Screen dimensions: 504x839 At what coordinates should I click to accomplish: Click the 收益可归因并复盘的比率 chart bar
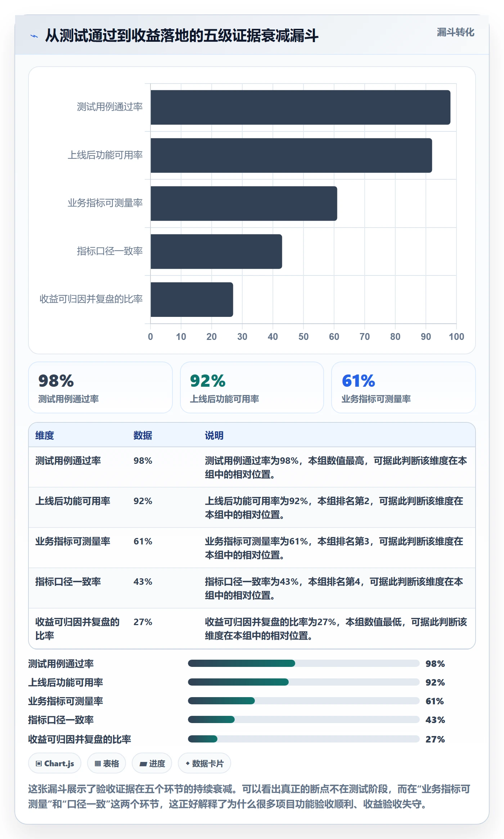click(x=192, y=300)
